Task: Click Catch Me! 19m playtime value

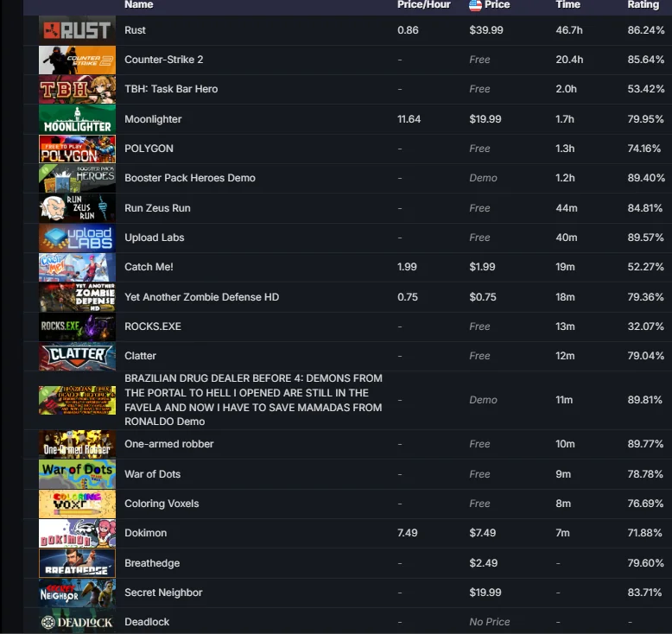Action: (565, 267)
